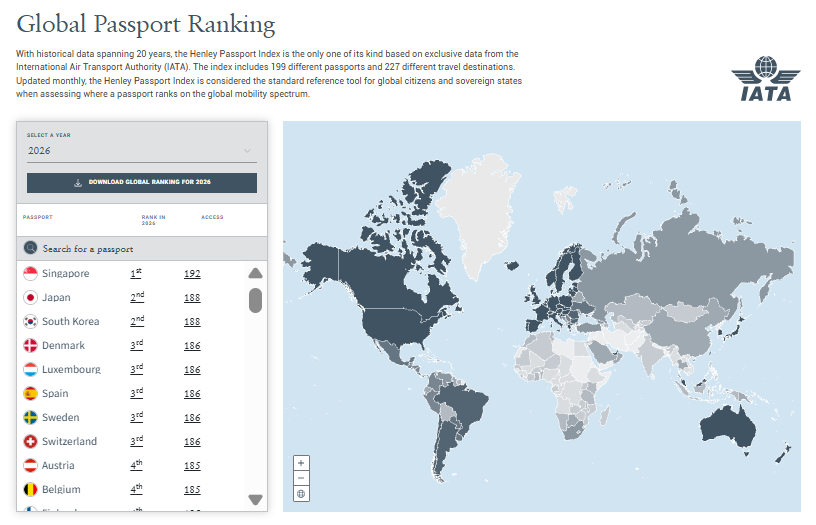Click the passport list scrollbar thumb
816x525 pixels.
(x=255, y=300)
